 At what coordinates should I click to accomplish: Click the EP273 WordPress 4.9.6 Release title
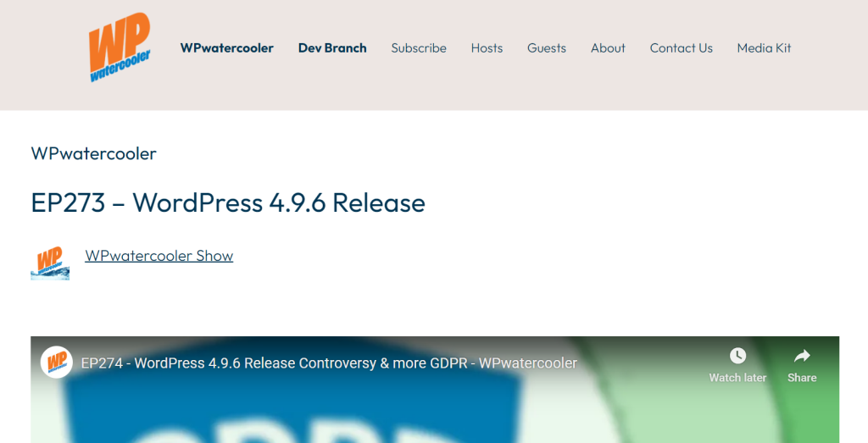(228, 202)
